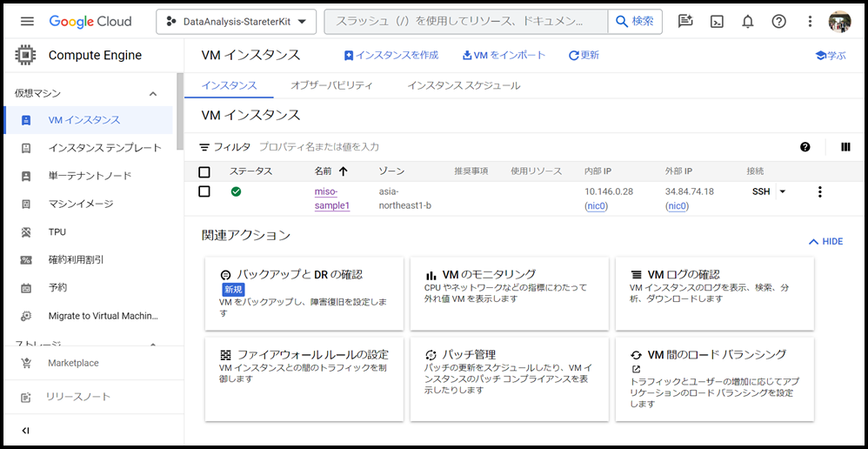The width and height of the screenshot is (868, 449).
Task: Open column display options icon
Action: coord(845,147)
